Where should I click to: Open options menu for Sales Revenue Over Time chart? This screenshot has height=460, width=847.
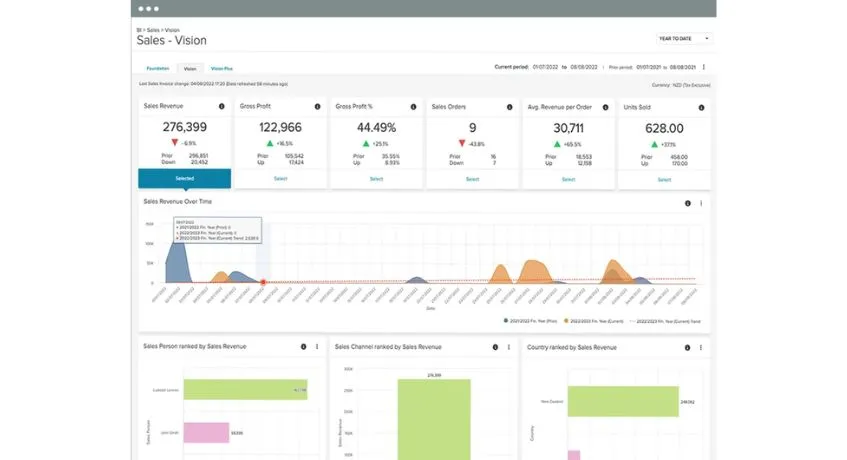click(x=701, y=204)
